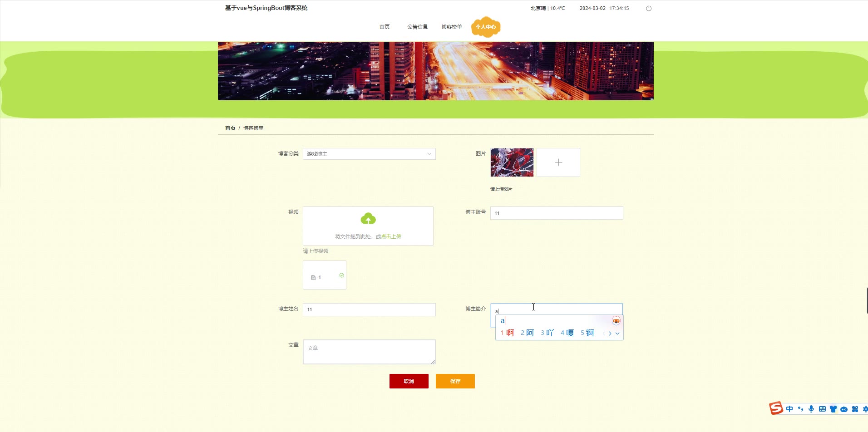The height and width of the screenshot is (432, 868).
Task: Click the 点击上传 link in video upload area
Action: coord(391,236)
